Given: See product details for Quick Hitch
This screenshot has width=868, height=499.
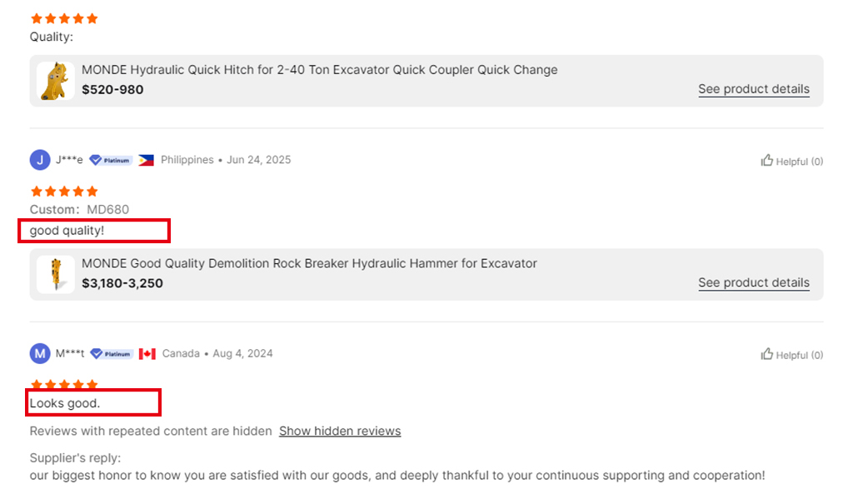Looking at the screenshot, I should coord(753,88).
